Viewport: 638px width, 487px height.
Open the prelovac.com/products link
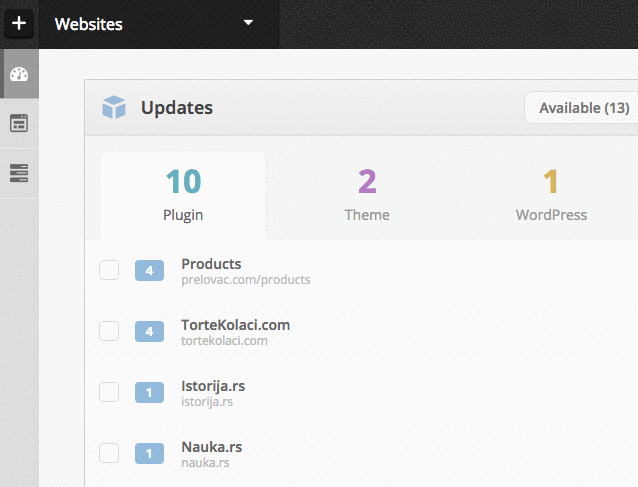click(x=245, y=280)
